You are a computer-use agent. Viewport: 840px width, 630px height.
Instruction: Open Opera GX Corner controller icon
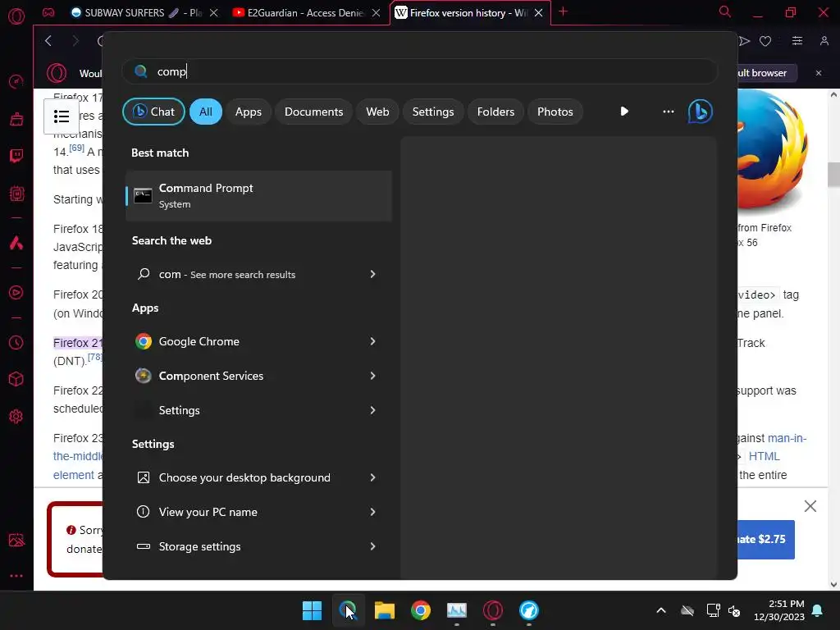tap(48, 12)
